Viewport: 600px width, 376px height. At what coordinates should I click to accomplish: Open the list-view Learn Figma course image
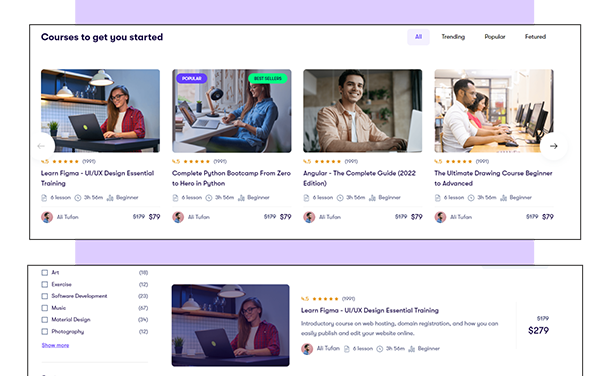pos(230,325)
